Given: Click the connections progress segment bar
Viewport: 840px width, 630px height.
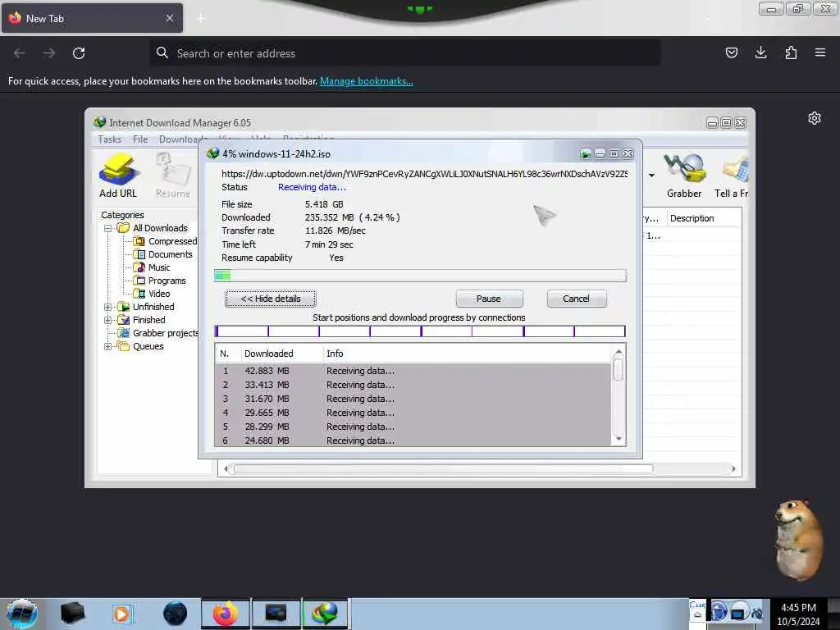Looking at the screenshot, I should coord(420,331).
